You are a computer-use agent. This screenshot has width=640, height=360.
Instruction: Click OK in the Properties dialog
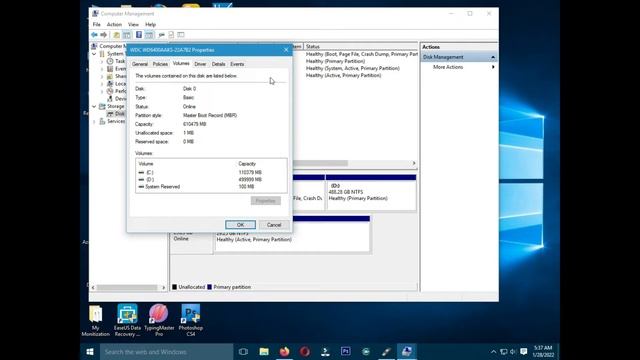[240, 225]
